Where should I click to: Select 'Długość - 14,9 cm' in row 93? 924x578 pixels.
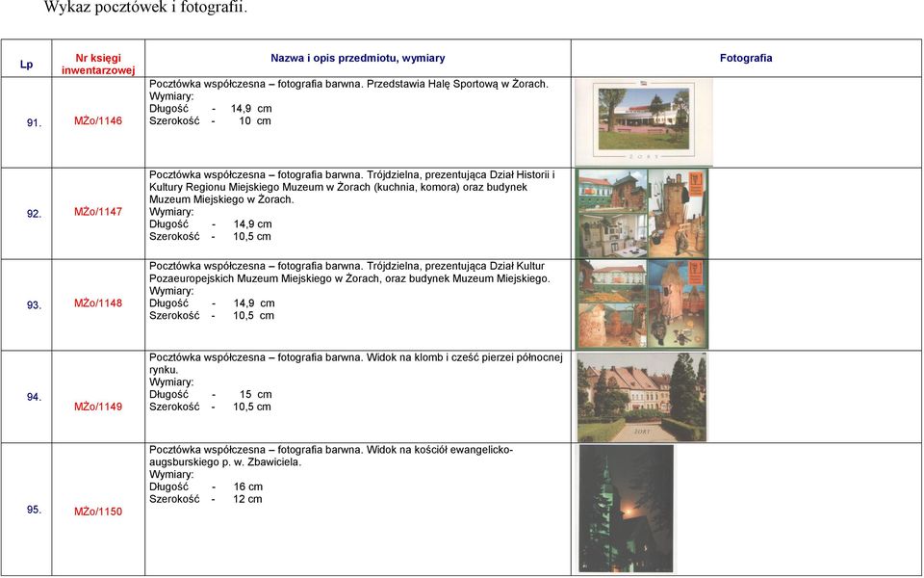coord(212,303)
